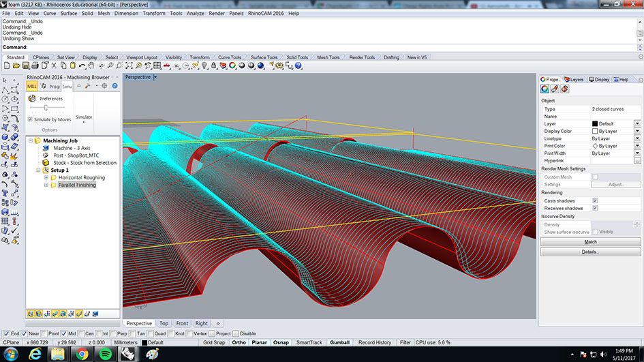Viewport: 644px width, 362px height.
Task: Select the Text tool in left sidebar
Action: pos(5,193)
